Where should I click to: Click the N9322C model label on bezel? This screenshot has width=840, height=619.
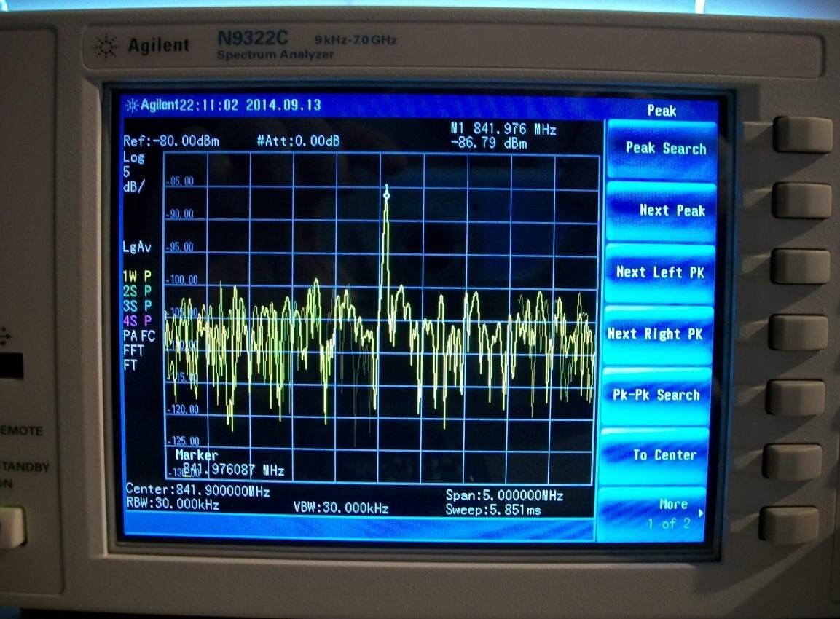tap(253, 38)
